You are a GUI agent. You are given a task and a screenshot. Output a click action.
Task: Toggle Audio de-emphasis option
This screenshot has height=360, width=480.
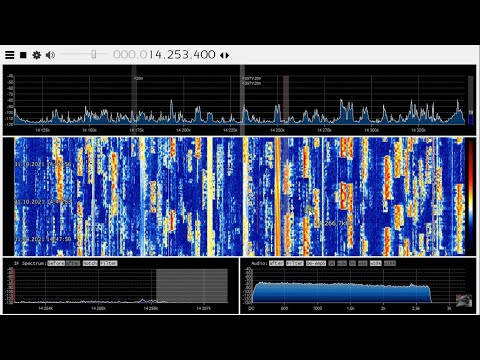[x=316, y=263]
